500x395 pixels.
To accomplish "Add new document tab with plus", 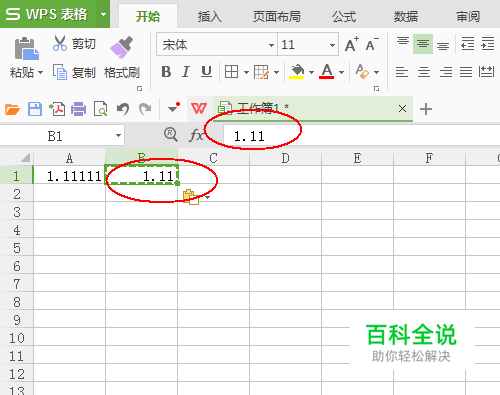I will pos(426,109).
